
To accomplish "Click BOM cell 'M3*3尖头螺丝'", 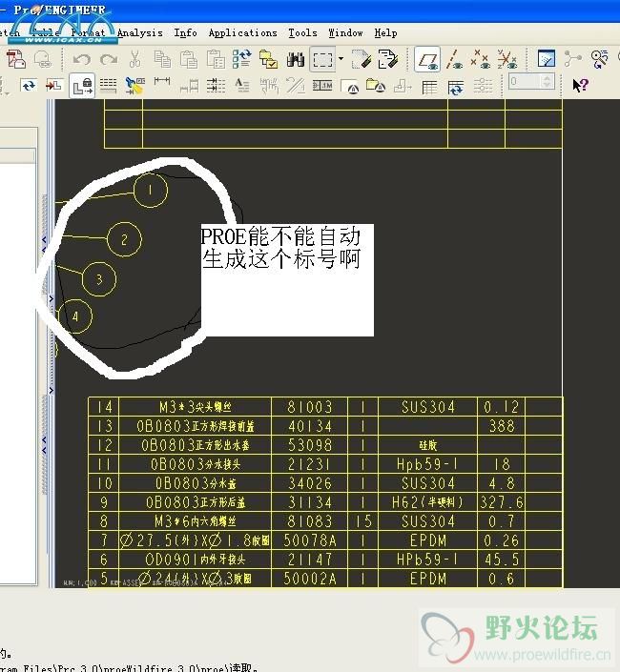I will pos(196,407).
